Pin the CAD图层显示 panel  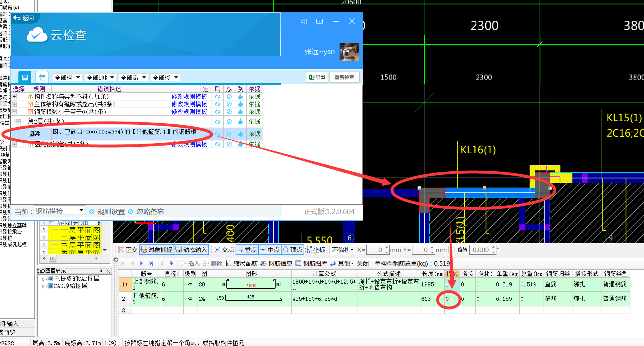(x=101, y=271)
